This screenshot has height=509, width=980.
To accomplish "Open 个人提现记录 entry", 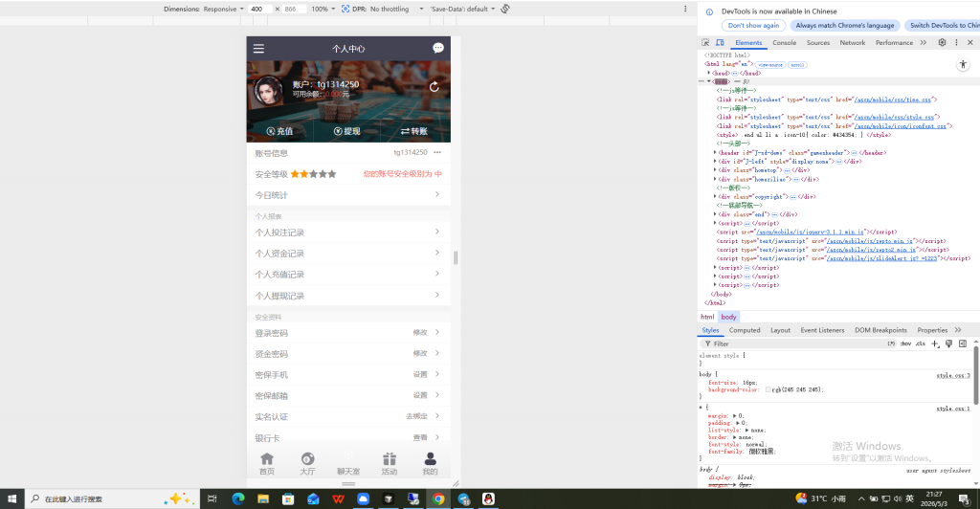I will coord(348,296).
